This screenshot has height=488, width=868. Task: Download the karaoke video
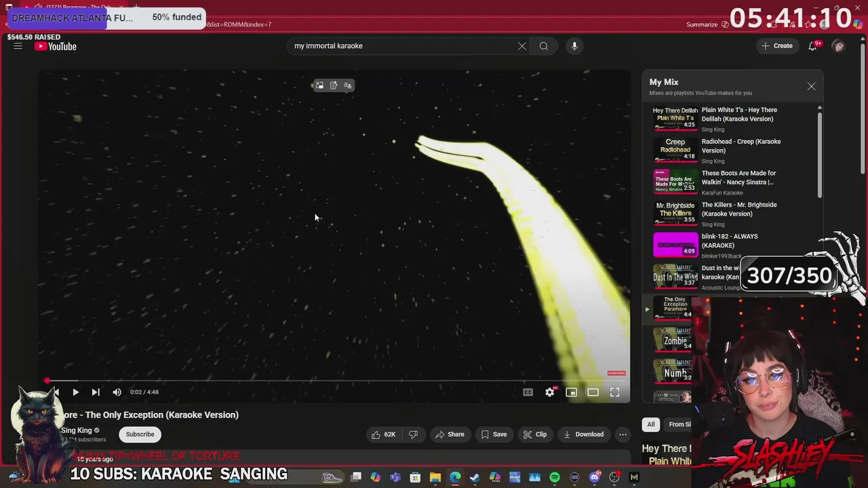click(x=583, y=434)
